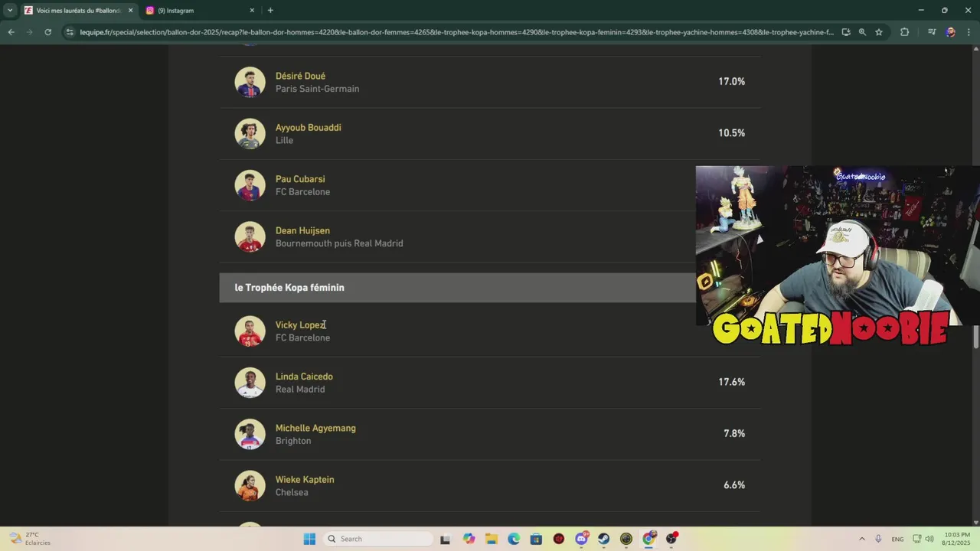Open the media controls icon in toolbar
Screen dimensions: 980x551
click(932, 32)
